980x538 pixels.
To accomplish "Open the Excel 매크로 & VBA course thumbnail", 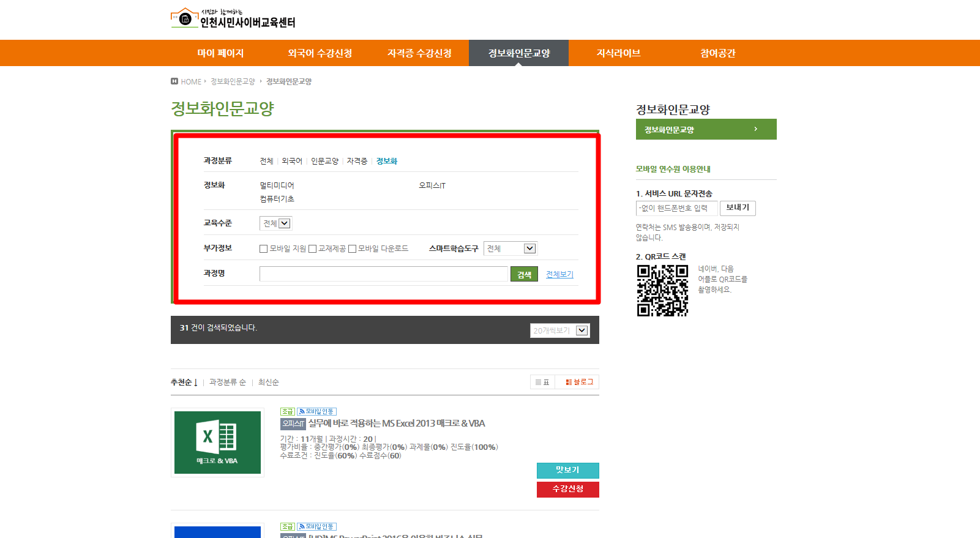I will 217,443.
